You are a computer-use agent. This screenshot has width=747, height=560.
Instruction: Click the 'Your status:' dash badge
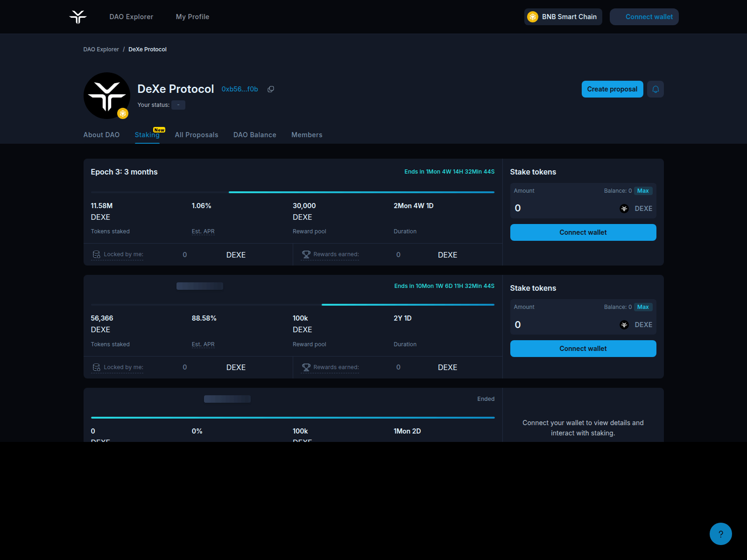pos(178,105)
